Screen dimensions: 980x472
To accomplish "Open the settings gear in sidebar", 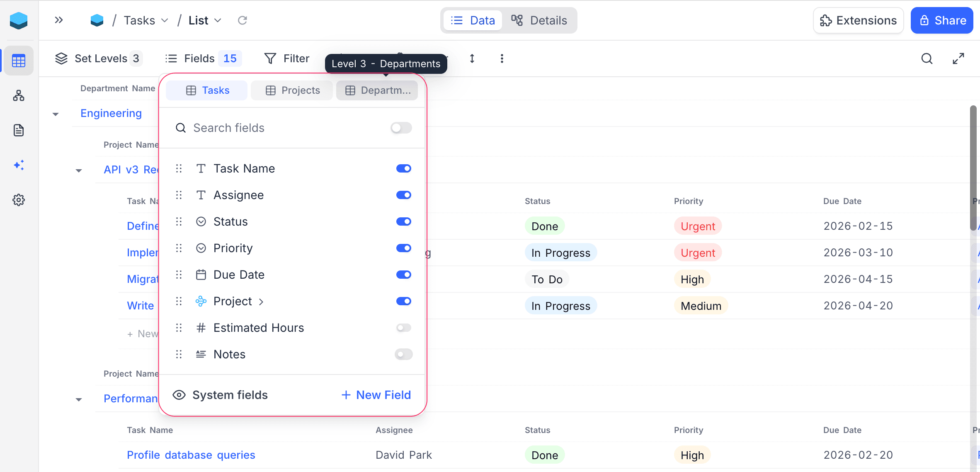I will point(19,200).
